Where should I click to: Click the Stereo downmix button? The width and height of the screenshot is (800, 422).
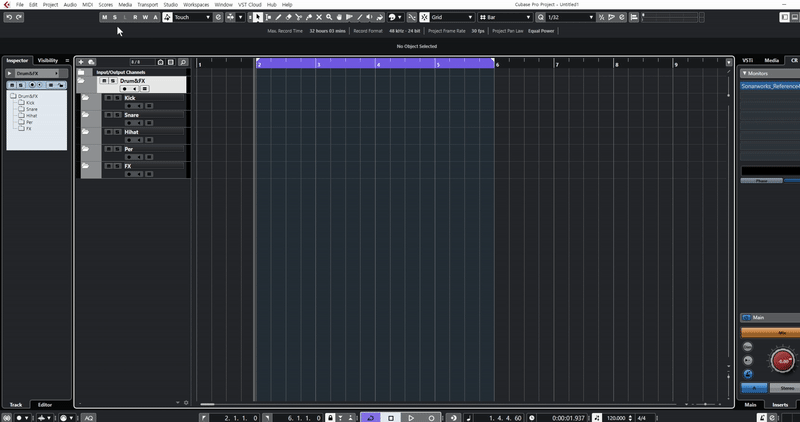786,388
